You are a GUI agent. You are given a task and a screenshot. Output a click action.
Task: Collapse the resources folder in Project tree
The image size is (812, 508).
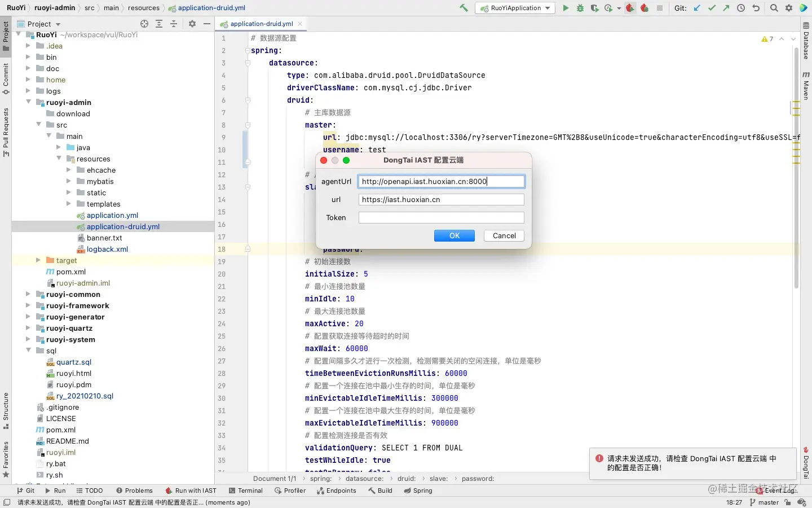60,159
